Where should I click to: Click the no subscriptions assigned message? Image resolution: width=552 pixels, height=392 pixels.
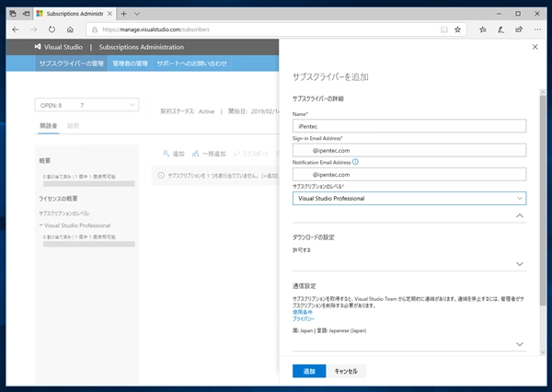(223, 176)
